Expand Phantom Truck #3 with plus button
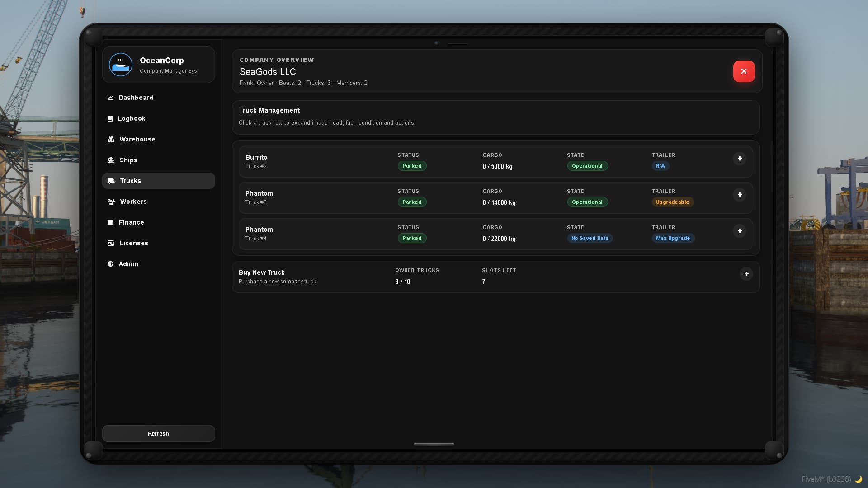Screen dimensions: 868x488 click(x=739, y=195)
